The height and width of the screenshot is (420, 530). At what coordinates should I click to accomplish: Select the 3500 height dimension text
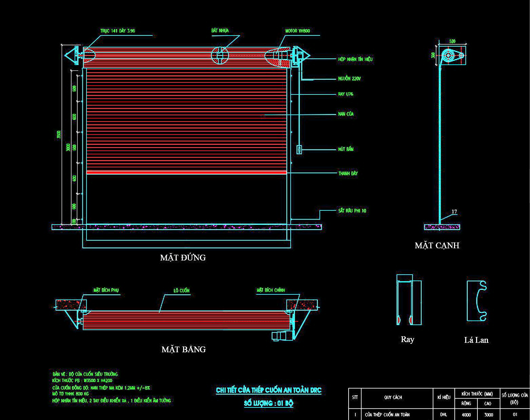(x=59, y=135)
